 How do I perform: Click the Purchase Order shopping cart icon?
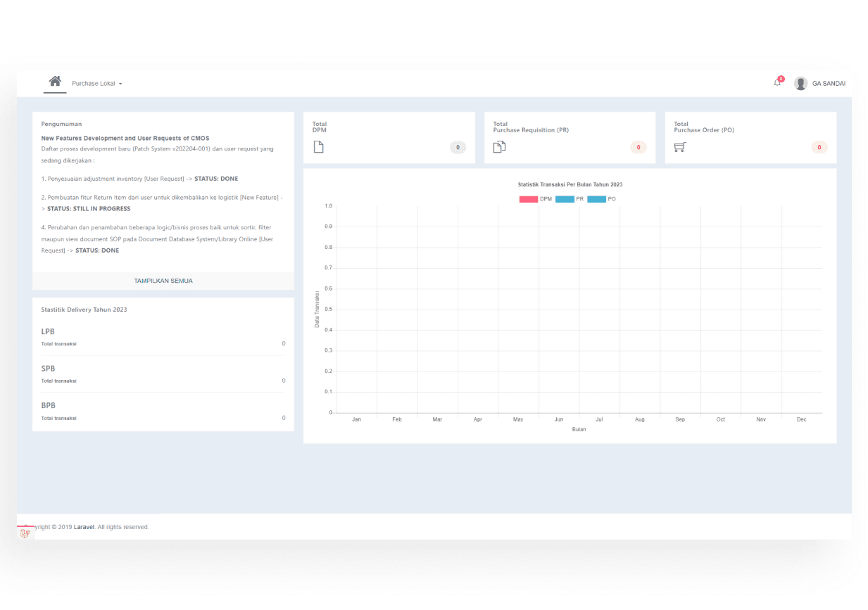[680, 146]
